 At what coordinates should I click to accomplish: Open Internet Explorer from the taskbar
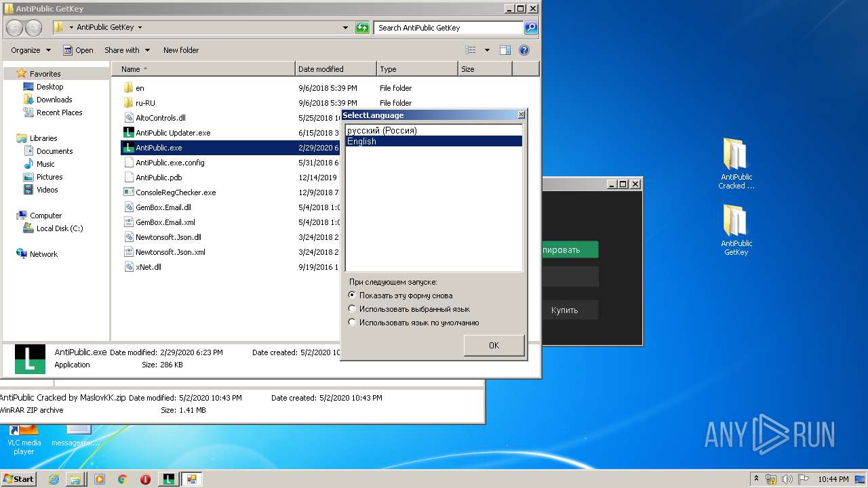(x=54, y=479)
